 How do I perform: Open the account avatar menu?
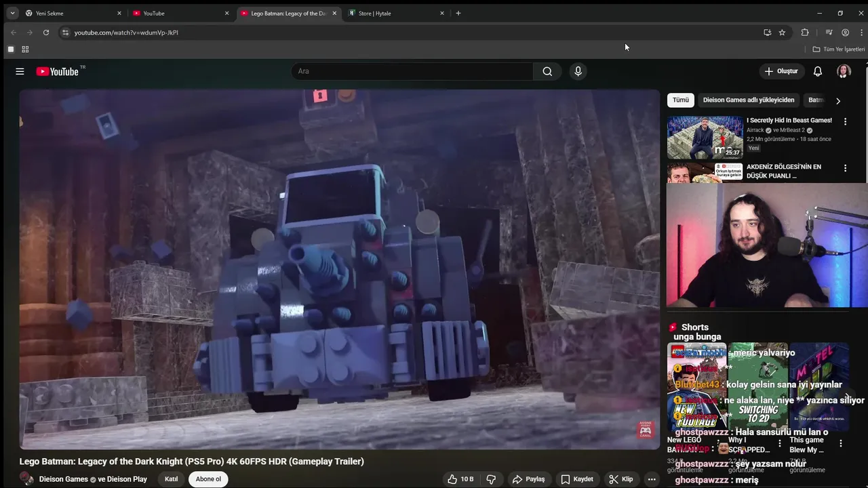(844, 71)
